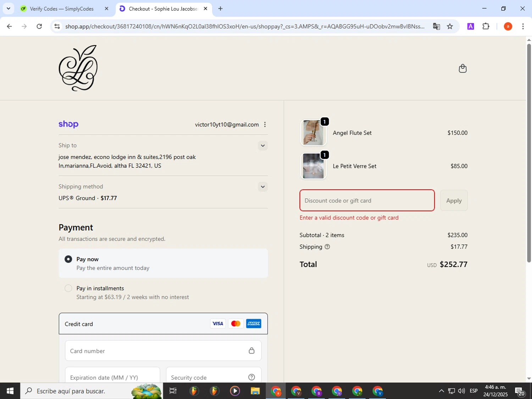Image resolution: width=532 pixels, height=399 pixels.
Task: Open the Chrome three-dot menu
Action: [x=523, y=26]
